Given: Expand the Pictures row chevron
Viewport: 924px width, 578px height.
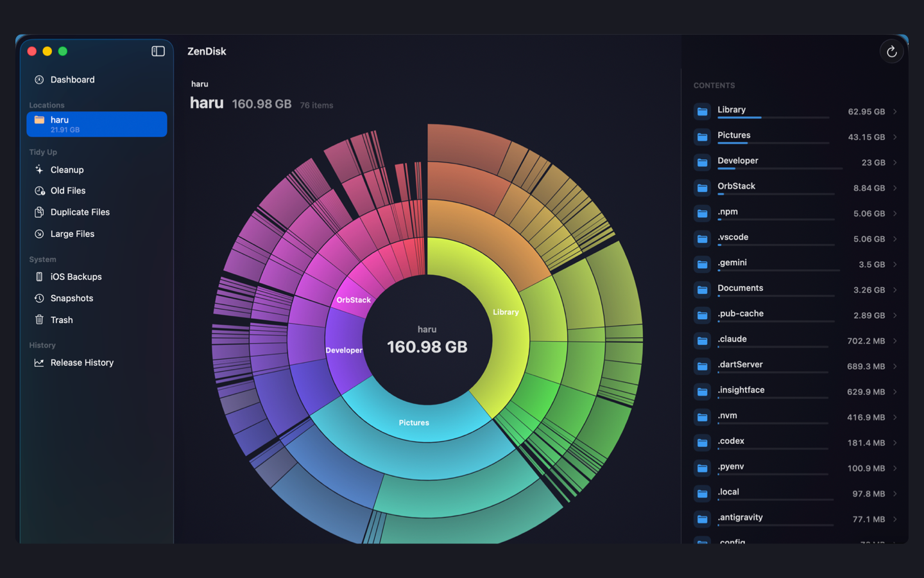Looking at the screenshot, I should [x=895, y=137].
